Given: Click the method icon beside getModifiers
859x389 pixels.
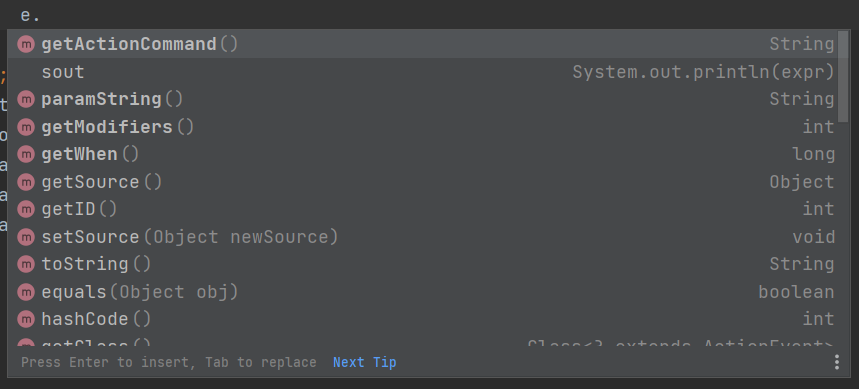Looking at the screenshot, I should (26, 127).
